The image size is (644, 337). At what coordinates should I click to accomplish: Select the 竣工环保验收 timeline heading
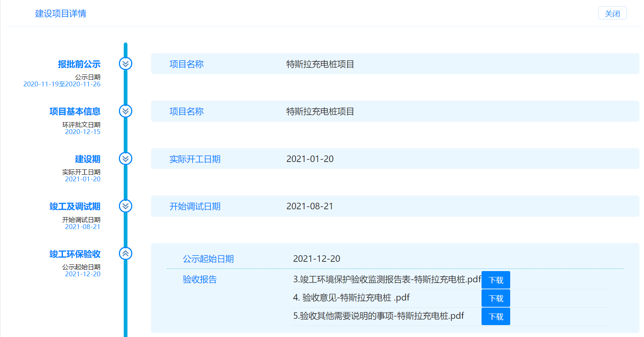tap(75, 254)
